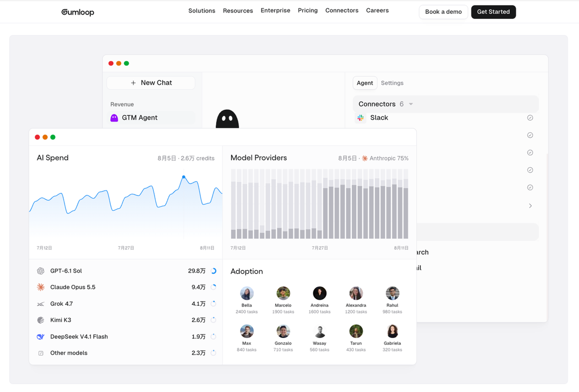Toggle the check circle for Slack
This screenshot has width=579, height=392.
tap(530, 118)
